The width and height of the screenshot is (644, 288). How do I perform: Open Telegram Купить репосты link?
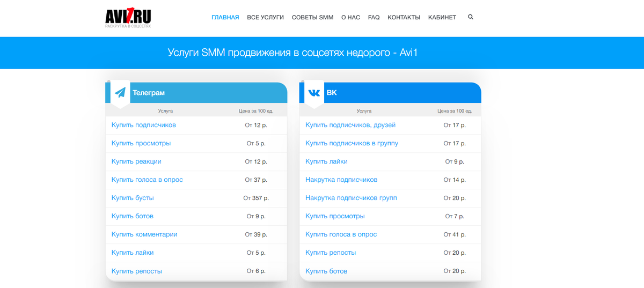[x=137, y=271]
